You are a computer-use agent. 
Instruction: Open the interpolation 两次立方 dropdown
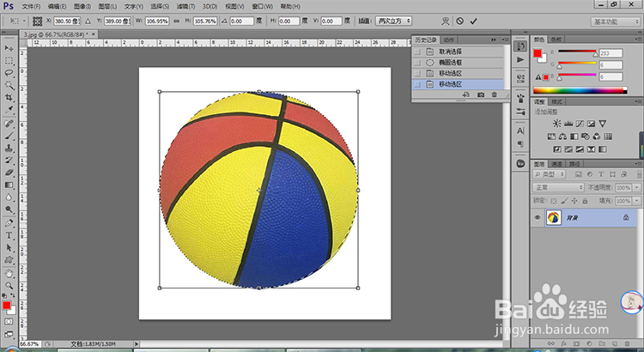(393, 21)
